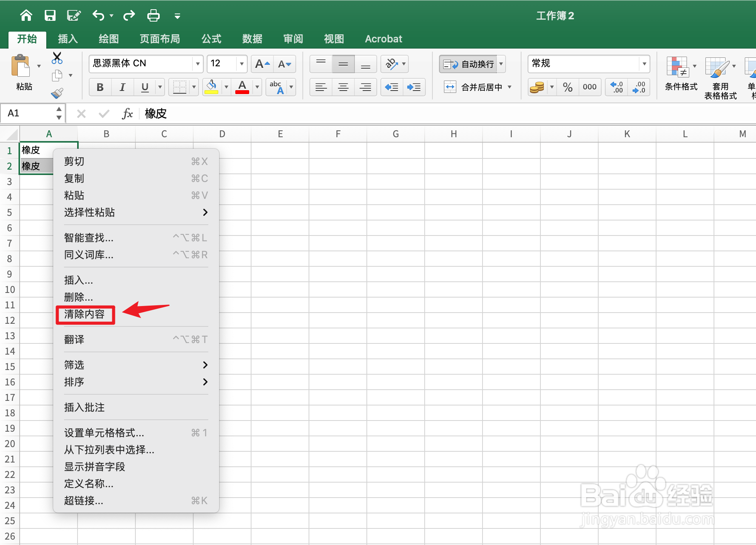
Task: Click the Save icon
Action: click(50, 15)
